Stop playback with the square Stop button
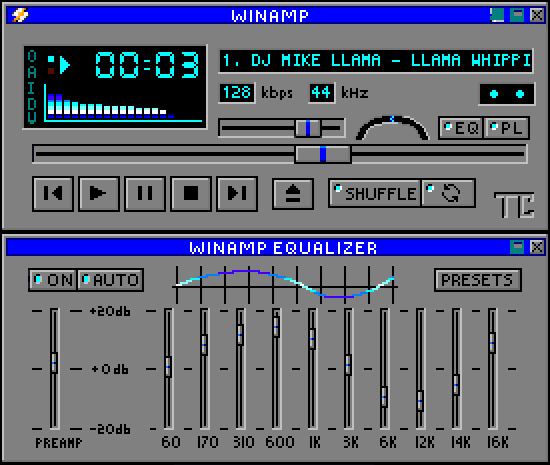 (191, 194)
